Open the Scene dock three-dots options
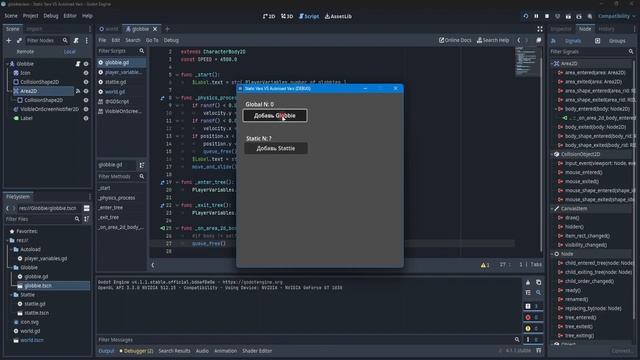 click(x=87, y=40)
